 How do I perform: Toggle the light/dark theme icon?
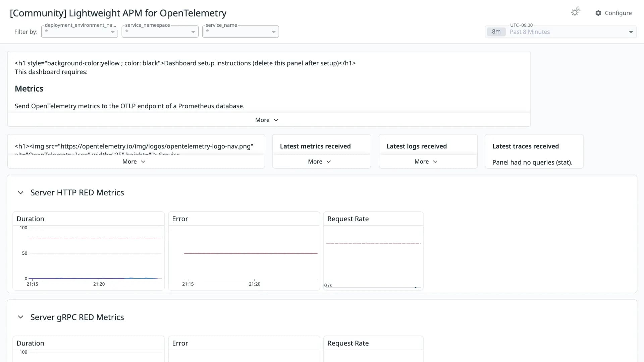click(576, 12)
